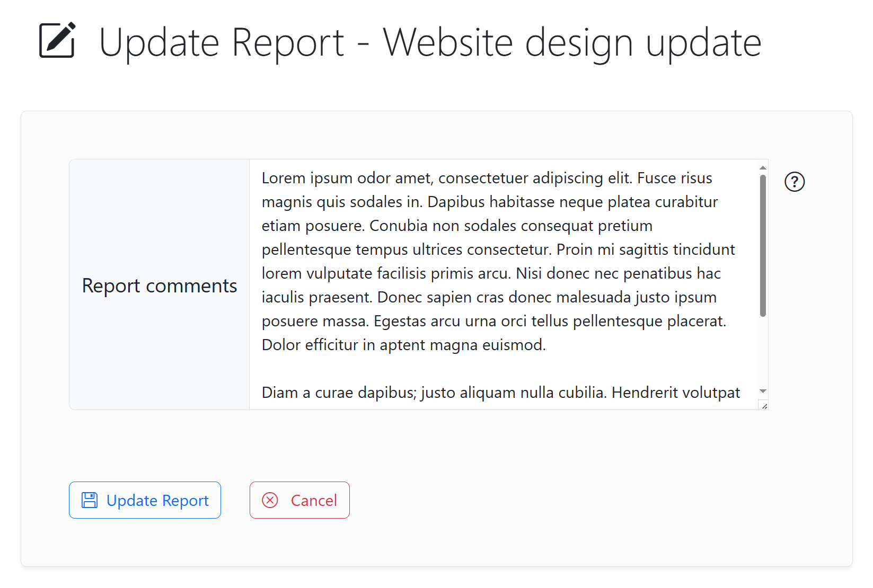The height and width of the screenshot is (588, 873).
Task: Open the question mark help icon
Action: coord(794,182)
